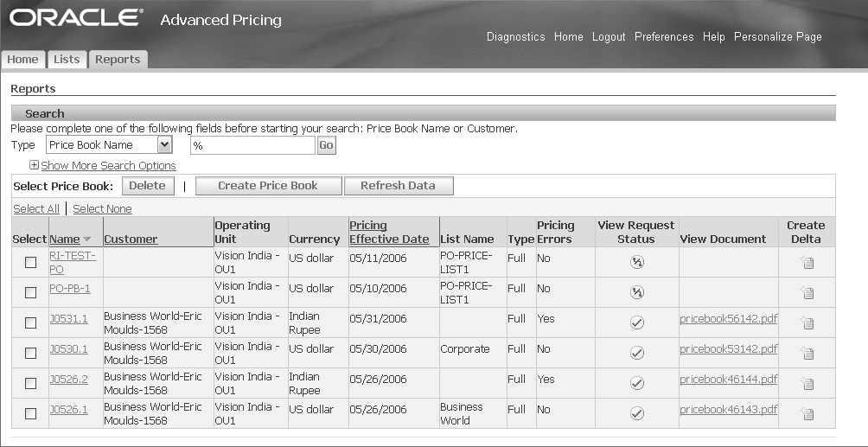Click Create Price Book button
This screenshot has height=447, width=868.
click(x=268, y=186)
